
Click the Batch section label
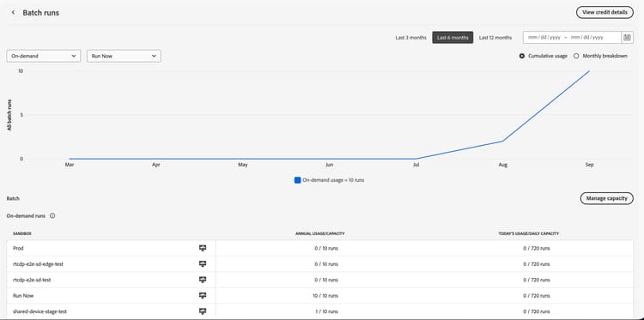13,198
